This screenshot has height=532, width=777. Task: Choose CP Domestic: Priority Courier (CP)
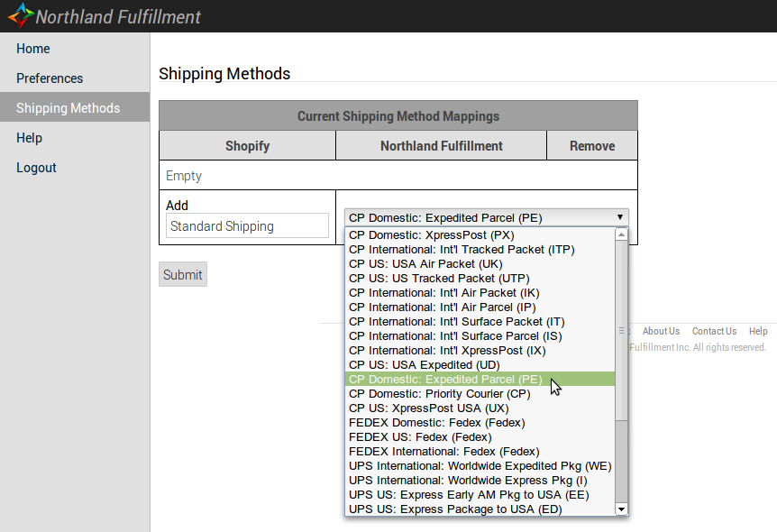(x=480, y=393)
